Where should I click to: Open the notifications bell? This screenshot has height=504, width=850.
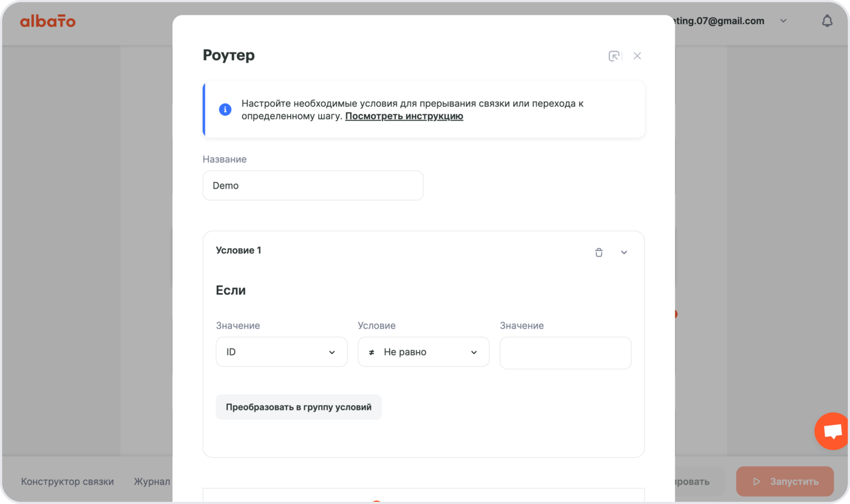point(827,21)
